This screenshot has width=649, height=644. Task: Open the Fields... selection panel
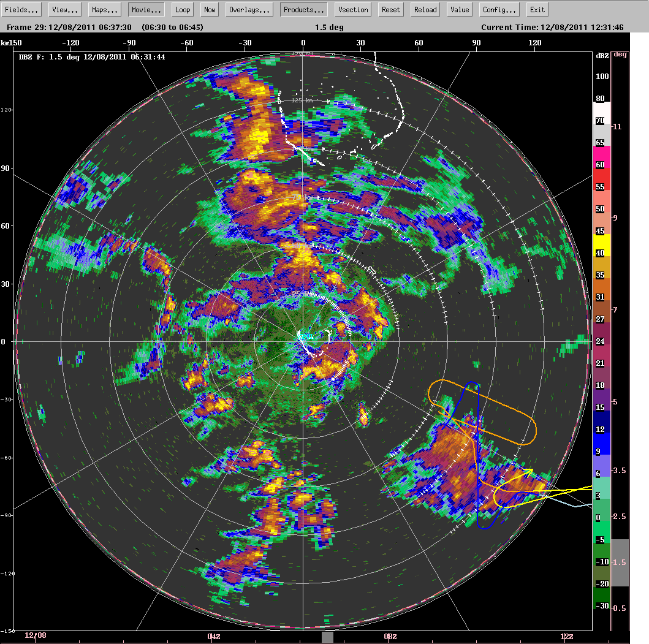click(23, 10)
